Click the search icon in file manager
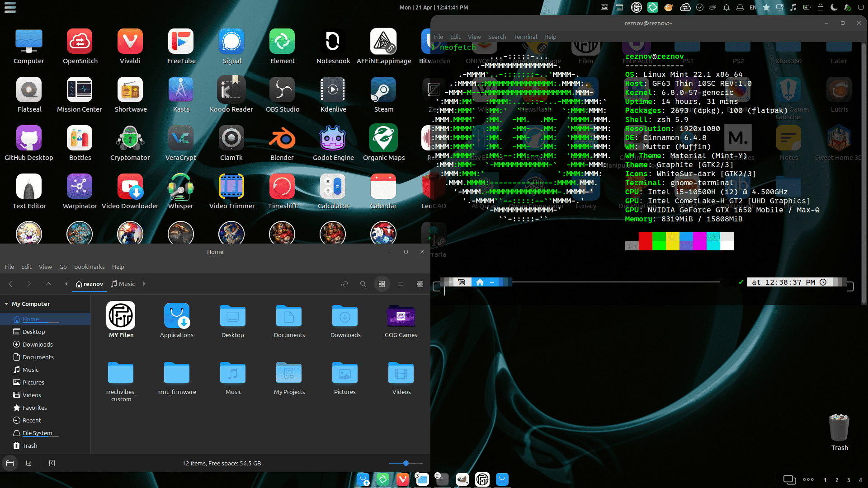The height and width of the screenshot is (488, 868). point(363,284)
